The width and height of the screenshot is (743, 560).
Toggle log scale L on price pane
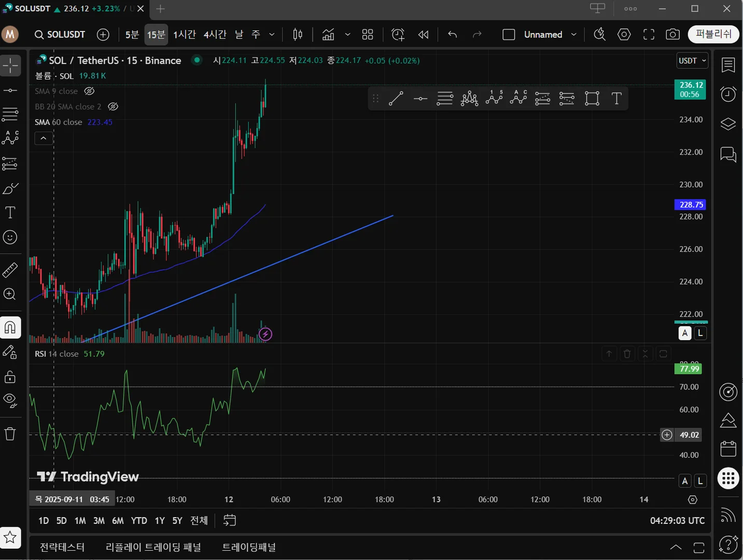click(700, 333)
